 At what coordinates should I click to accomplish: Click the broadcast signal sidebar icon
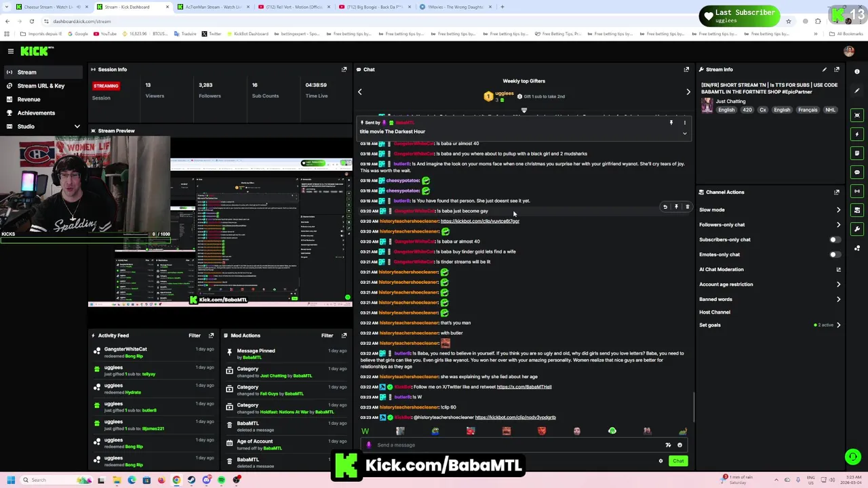pyautogui.click(x=857, y=191)
